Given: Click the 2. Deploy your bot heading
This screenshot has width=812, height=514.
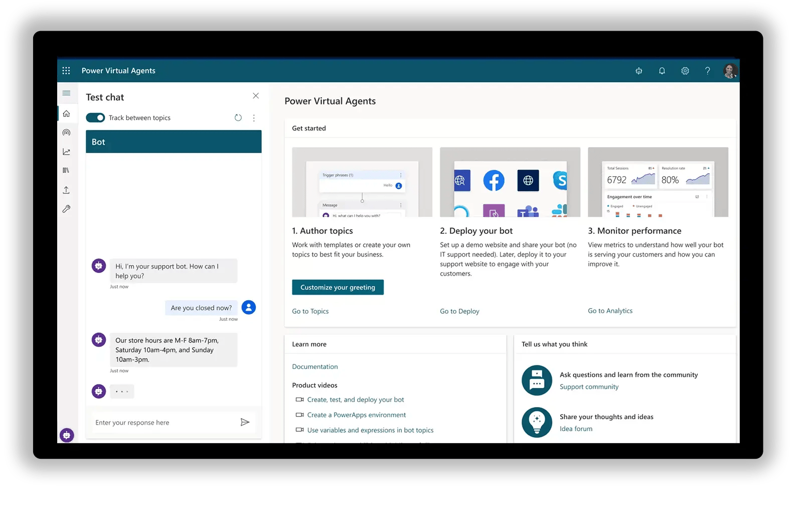Looking at the screenshot, I should coord(476,231).
